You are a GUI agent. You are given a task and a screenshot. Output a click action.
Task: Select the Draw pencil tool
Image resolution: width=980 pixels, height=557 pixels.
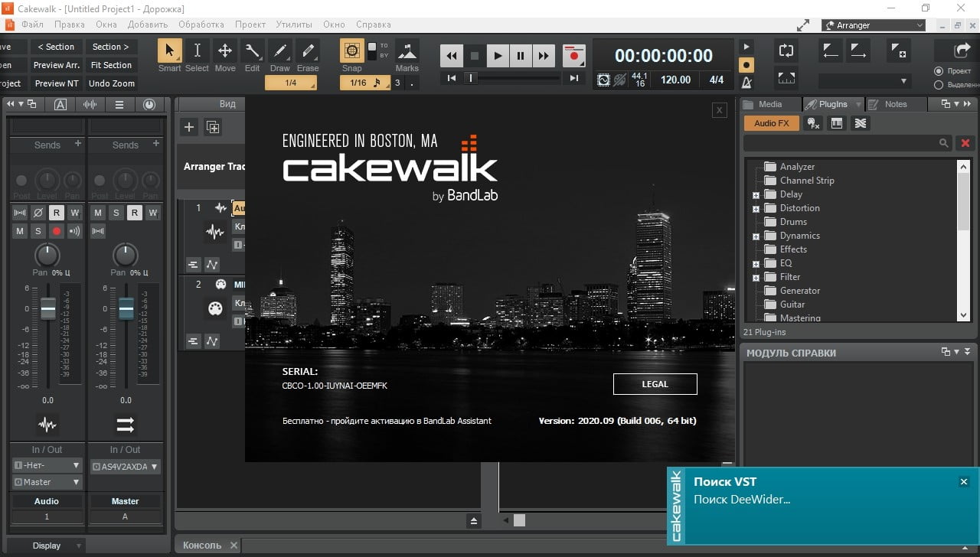click(280, 52)
